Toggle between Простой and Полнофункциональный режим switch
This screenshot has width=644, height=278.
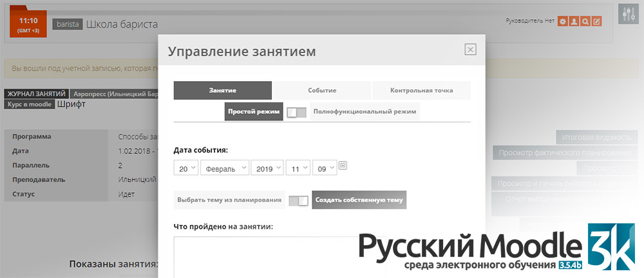tap(296, 112)
